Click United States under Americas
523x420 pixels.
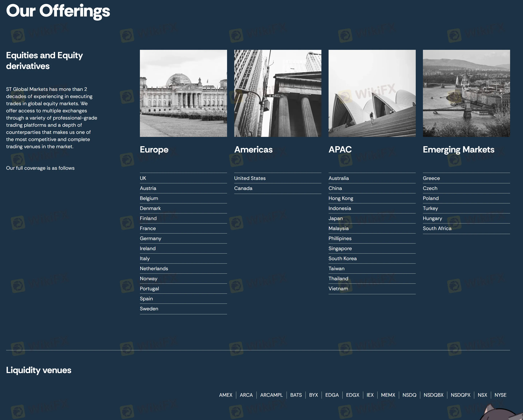coord(250,178)
